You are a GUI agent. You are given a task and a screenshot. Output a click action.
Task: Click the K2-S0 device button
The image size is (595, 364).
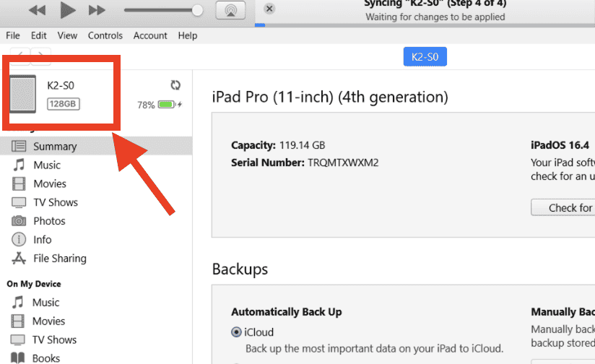425,56
